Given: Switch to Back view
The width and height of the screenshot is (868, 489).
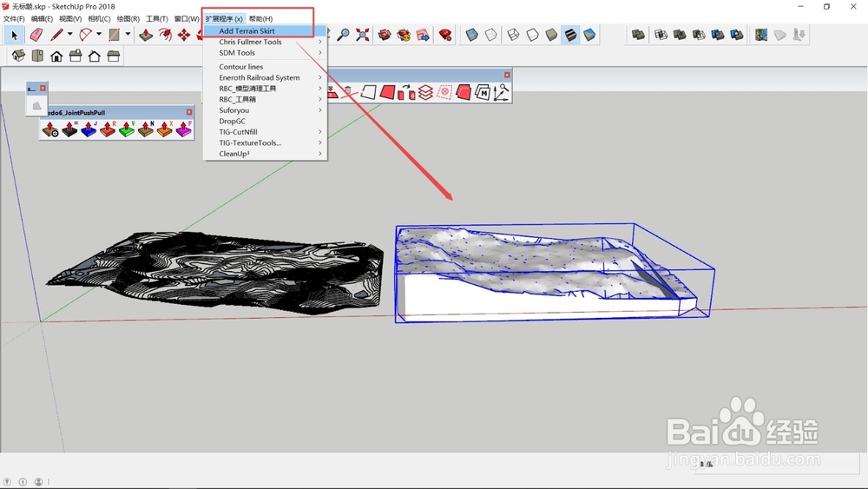Looking at the screenshot, I should pyautogui.click(x=94, y=56).
